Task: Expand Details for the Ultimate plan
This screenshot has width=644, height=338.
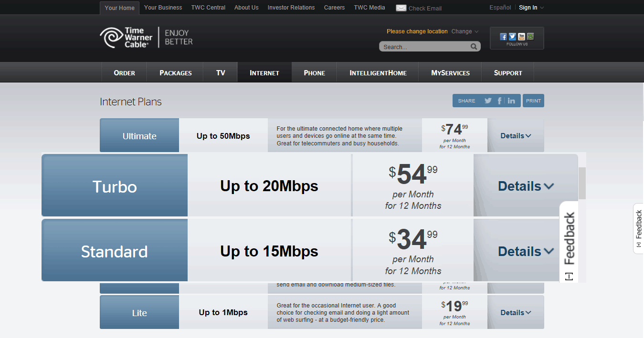Action: (516, 136)
